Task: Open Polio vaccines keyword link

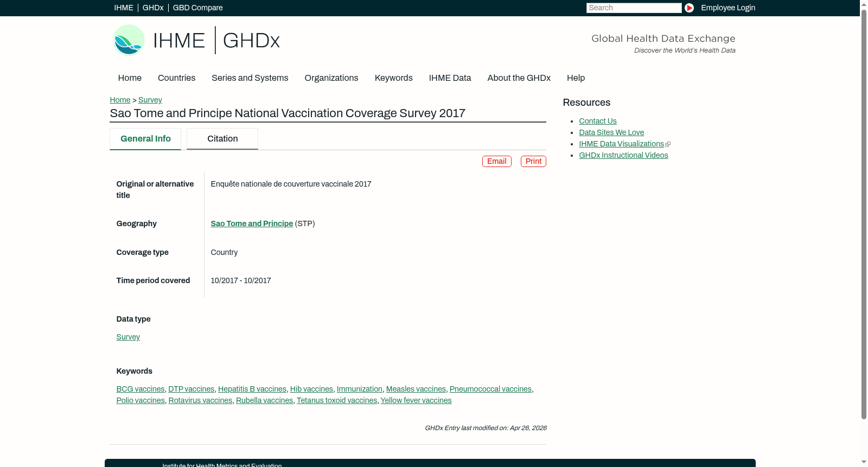Action: tap(141, 400)
